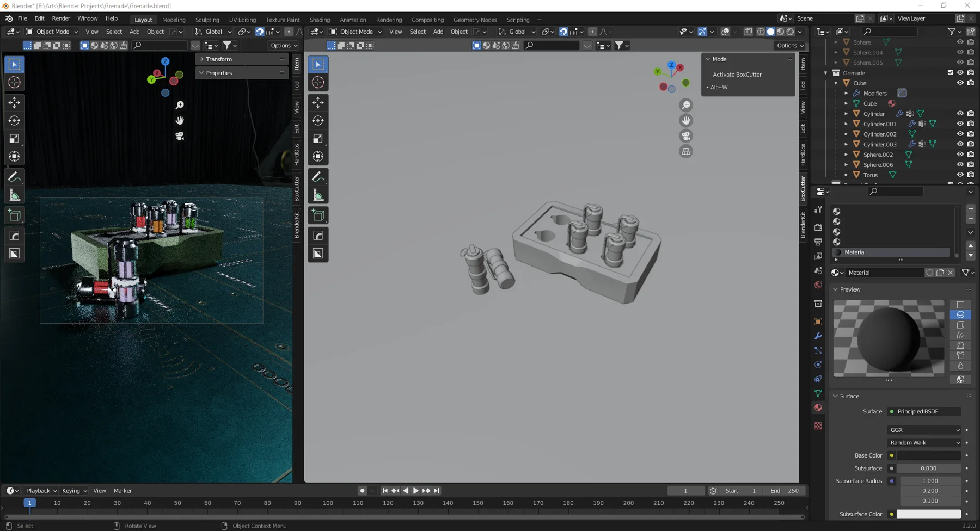The width and height of the screenshot is (980, 531).
Task: Switch to the Shading workspace tab
Action: [320, 20]
